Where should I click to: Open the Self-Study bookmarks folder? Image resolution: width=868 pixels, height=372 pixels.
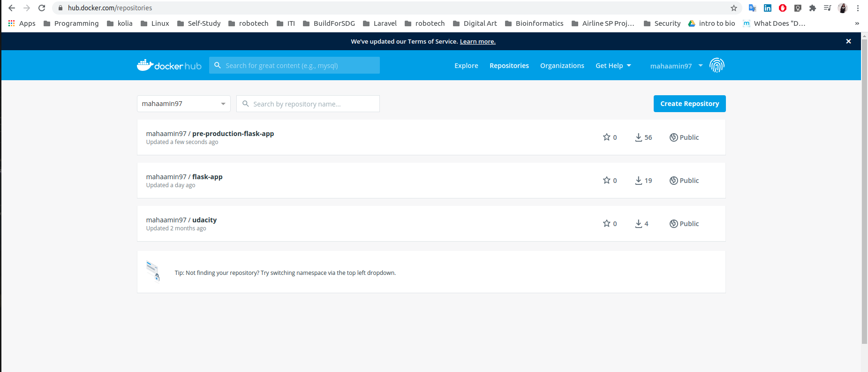pos(199,23)
